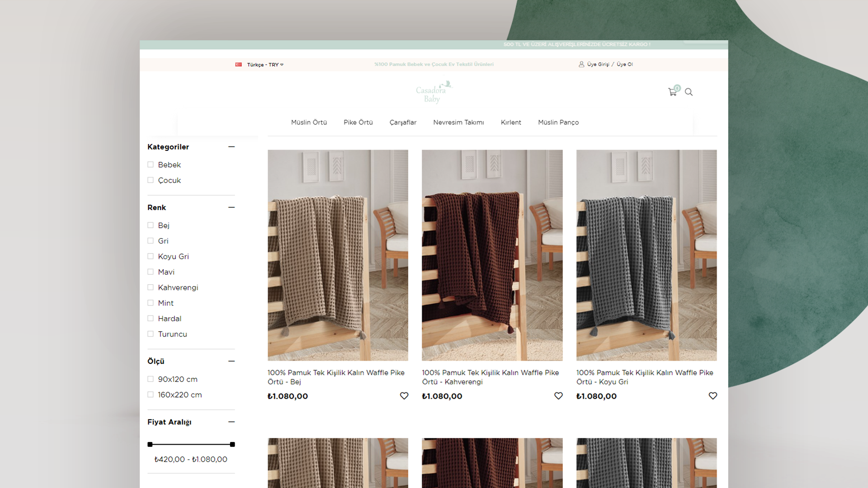Check the Turuncu color checkbox
The image size is (868, 488).
tap(151, 334)
